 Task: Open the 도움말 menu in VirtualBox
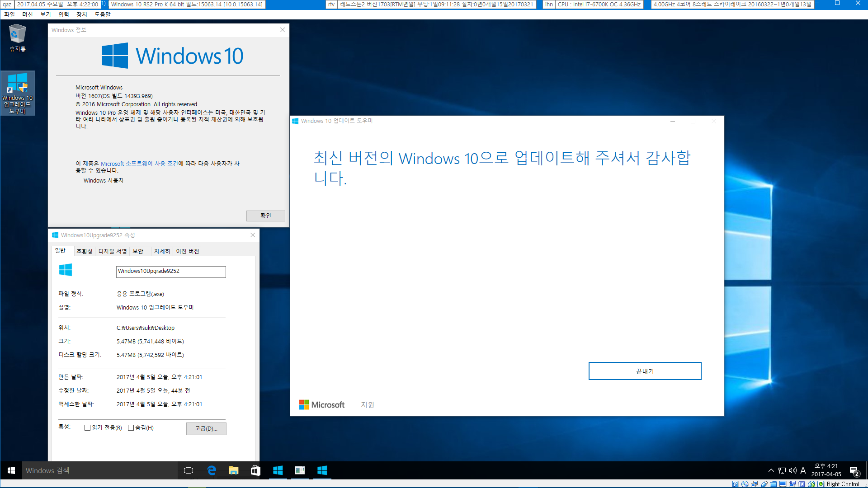coord(103,14)
